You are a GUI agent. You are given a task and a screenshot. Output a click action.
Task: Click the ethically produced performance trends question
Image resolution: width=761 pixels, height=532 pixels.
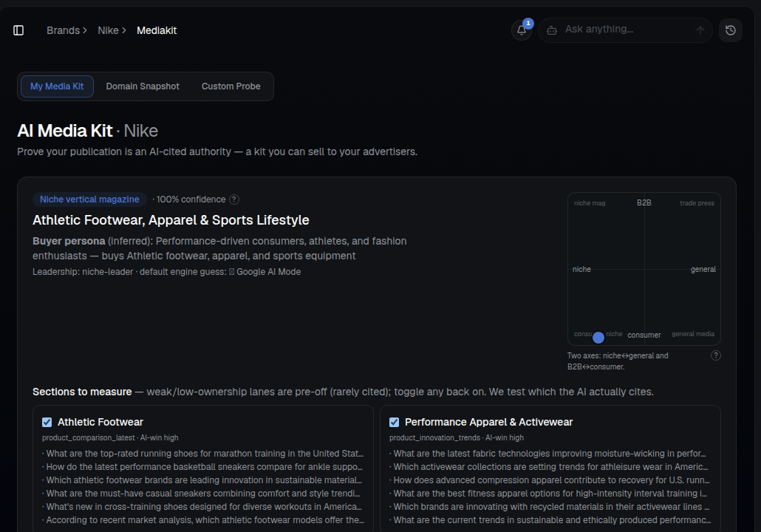[x=550, y=520]
